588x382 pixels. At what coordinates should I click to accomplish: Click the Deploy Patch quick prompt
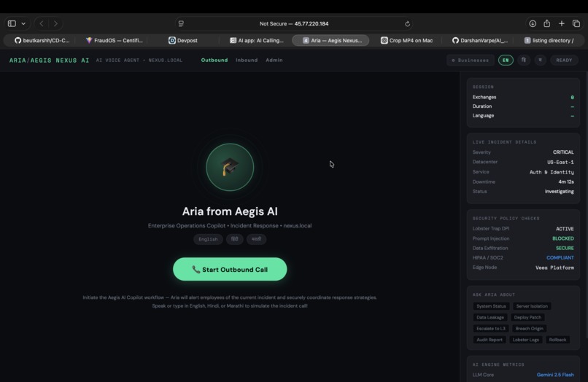point(527,318)
